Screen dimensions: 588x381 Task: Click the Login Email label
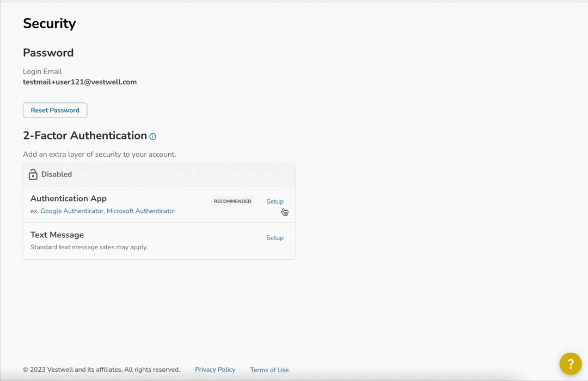[x=42, y=72]
